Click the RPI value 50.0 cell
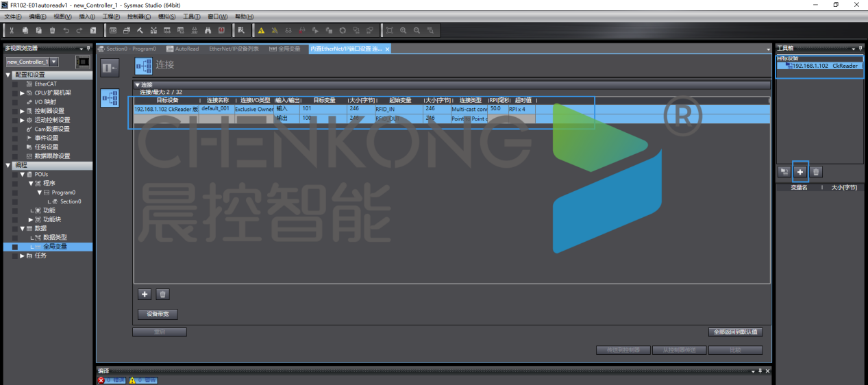This screenshot has height=385, width=868. pyautogui.click(x=497, y=108)
